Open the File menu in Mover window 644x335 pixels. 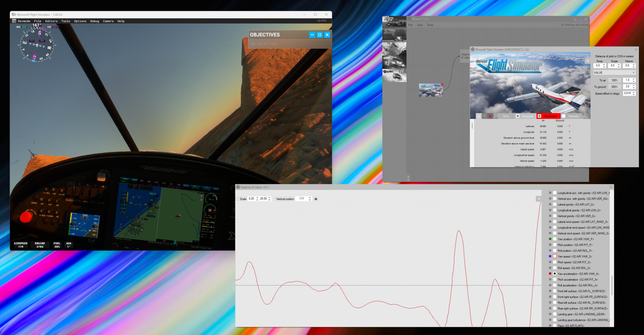[x=410, y=25]
